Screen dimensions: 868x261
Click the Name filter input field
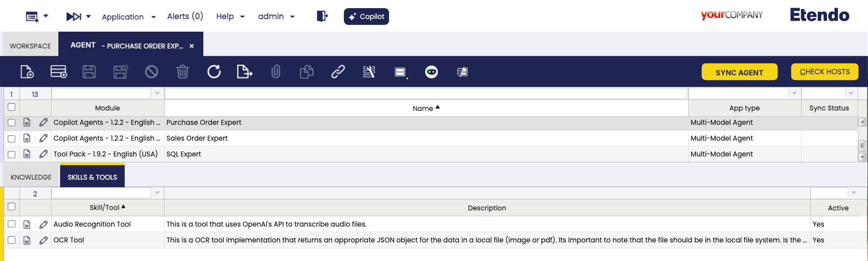(426, 94)
